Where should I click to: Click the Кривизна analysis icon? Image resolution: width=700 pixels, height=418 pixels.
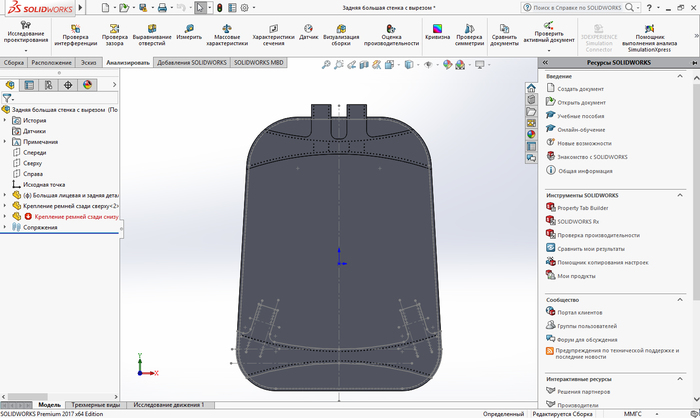[x=437, y=32]
